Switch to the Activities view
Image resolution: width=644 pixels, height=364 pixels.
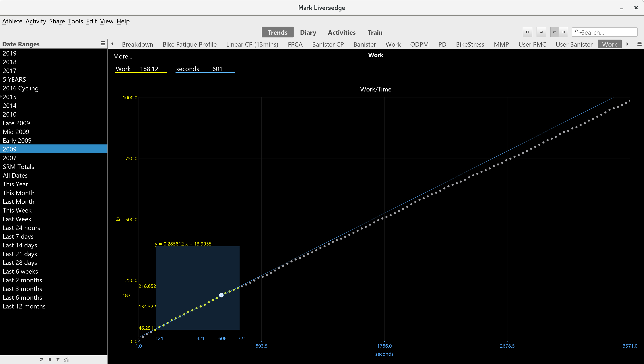click(x=341, y=33)
